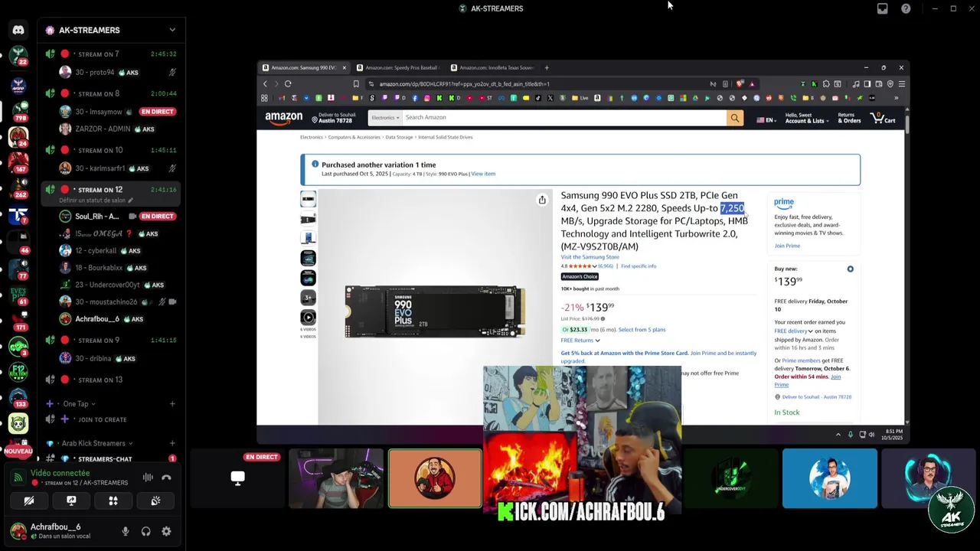This screenshot has height=551, width=980.
Task: Submit search with magnifier button
Action: [734, 118]
